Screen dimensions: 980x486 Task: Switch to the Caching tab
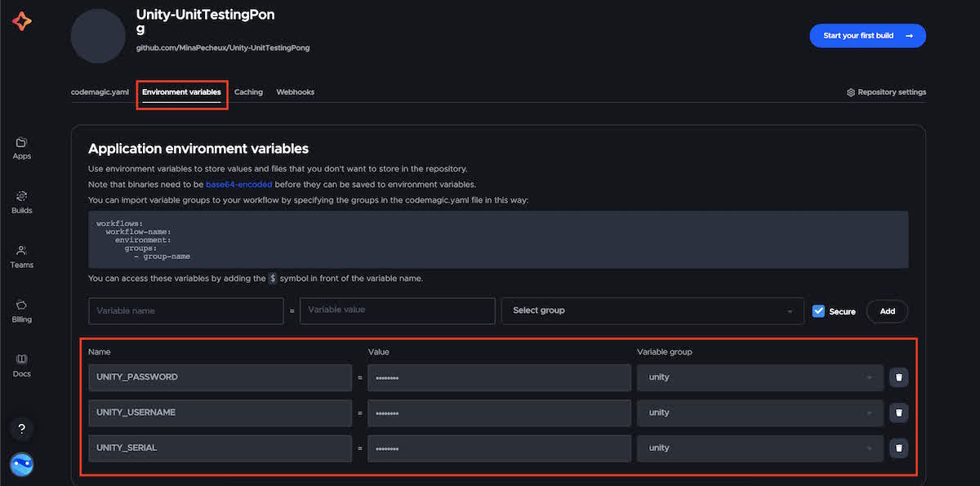(x=248, y=91)
